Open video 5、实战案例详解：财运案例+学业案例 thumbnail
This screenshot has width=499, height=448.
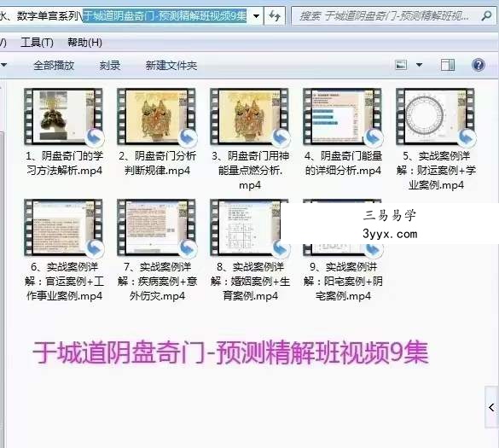(436, 117)
